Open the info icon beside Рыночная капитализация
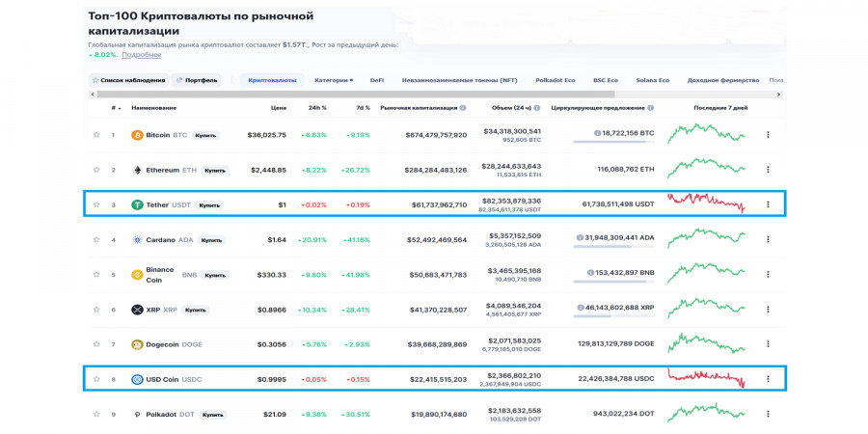Screen dimensions: 868x434 click(x=463, y=108)
